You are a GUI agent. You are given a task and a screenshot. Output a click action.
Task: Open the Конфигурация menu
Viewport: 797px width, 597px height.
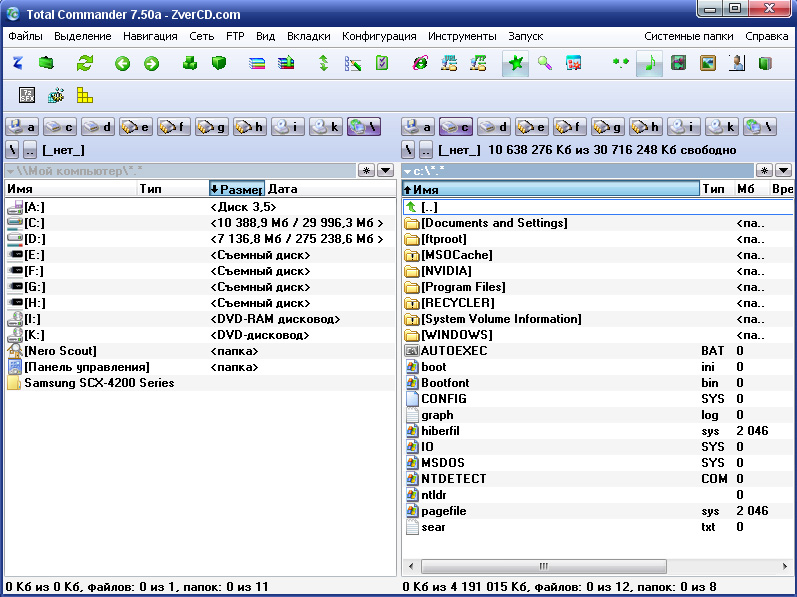[x=379, y=36]
